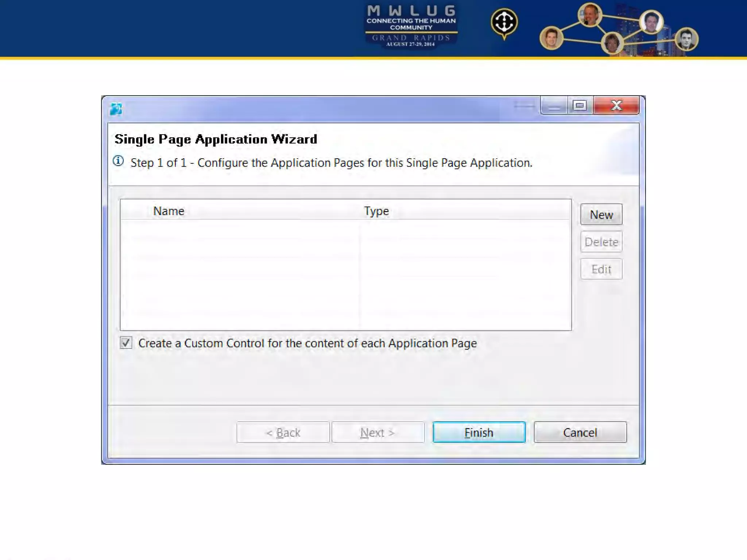Cancel the Single Page Application Wizard
Viewport: 747px width, 560px height.
[x=580, y=432]
